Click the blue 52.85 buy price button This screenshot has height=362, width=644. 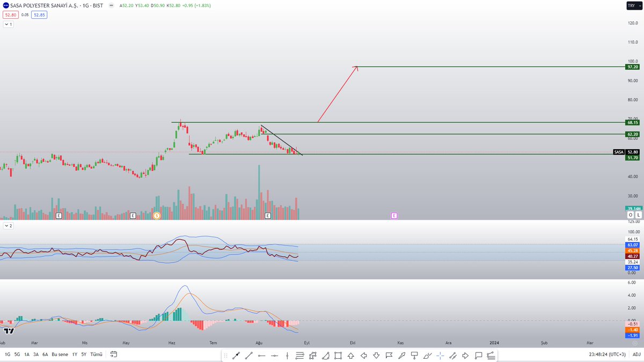[39, 15]
